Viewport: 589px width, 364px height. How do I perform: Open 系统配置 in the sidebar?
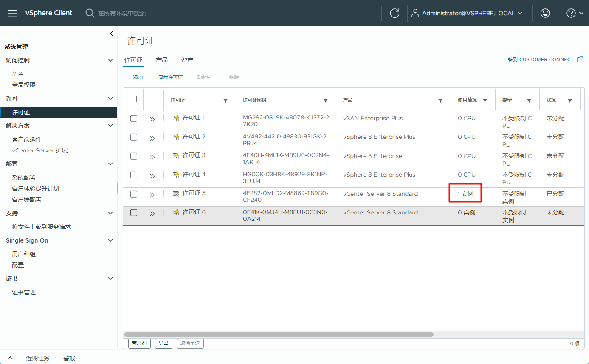tap(24, 178)
